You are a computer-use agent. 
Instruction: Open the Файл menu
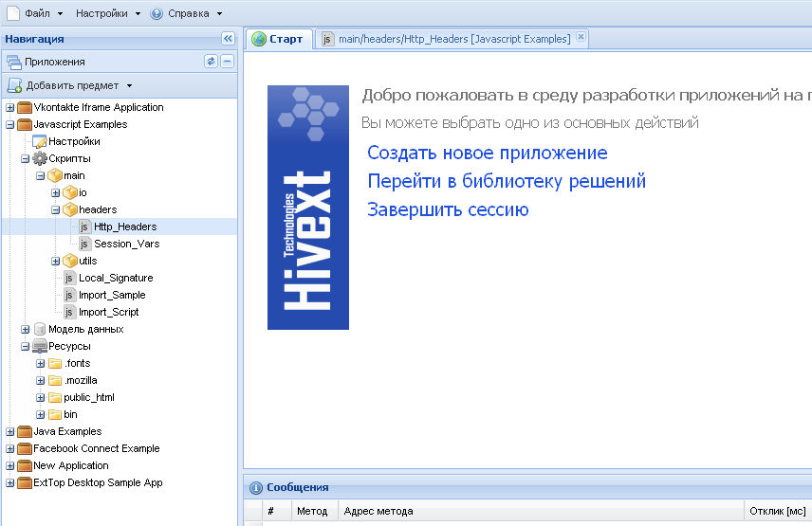point(35,13)
